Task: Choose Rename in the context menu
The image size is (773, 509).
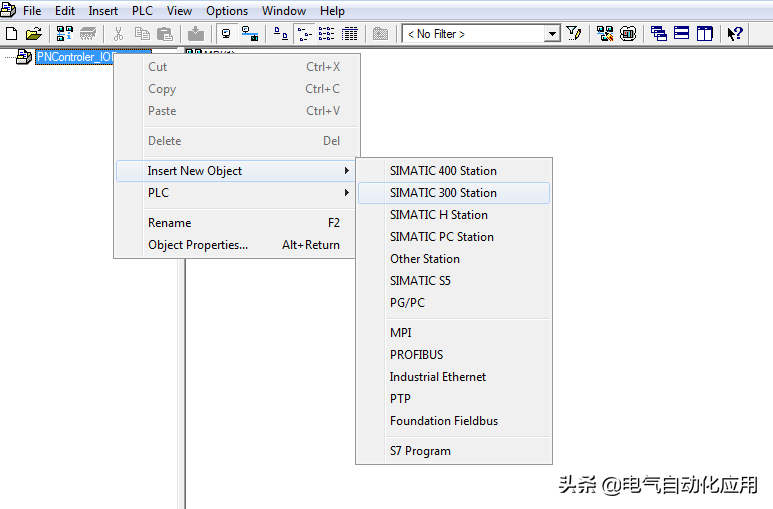Action: pos(170,223)
